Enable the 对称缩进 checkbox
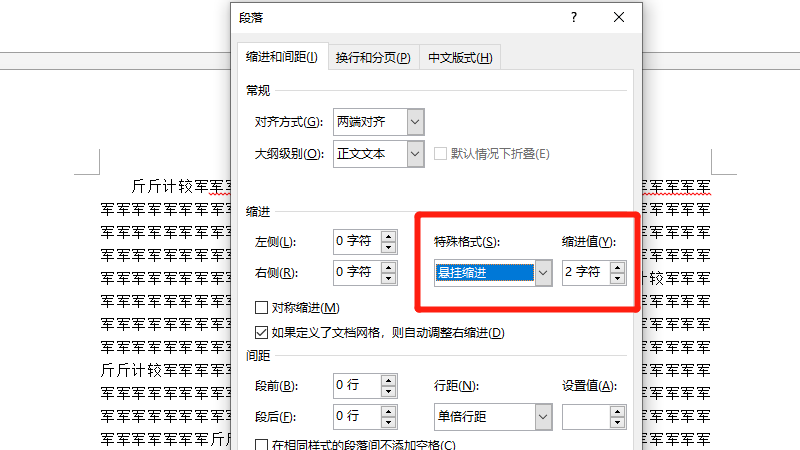The image size is (800, 450). click(262, 308)
